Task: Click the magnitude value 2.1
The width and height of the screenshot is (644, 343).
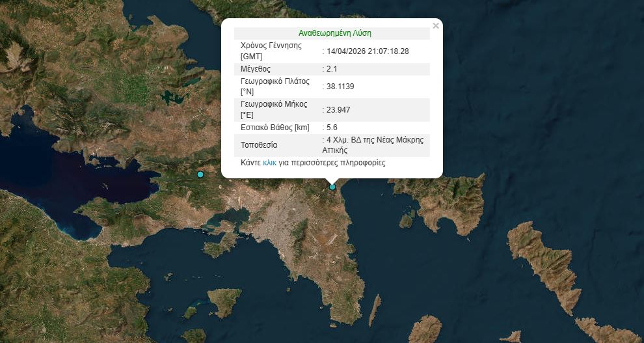Action: point(331,69)
